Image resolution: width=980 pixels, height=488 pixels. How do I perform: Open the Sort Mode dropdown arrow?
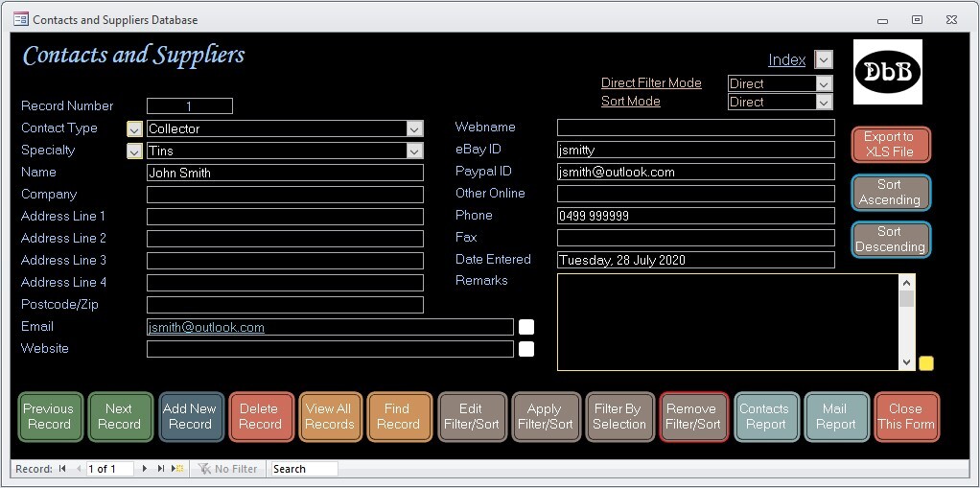coord(825,102)
